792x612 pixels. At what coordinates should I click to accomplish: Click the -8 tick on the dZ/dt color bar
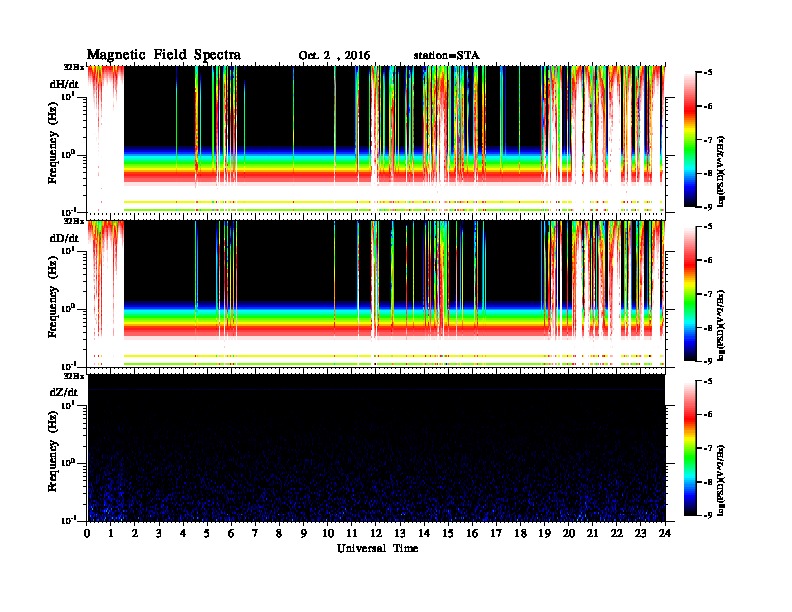pyautogui.click(x=708, y=482)
